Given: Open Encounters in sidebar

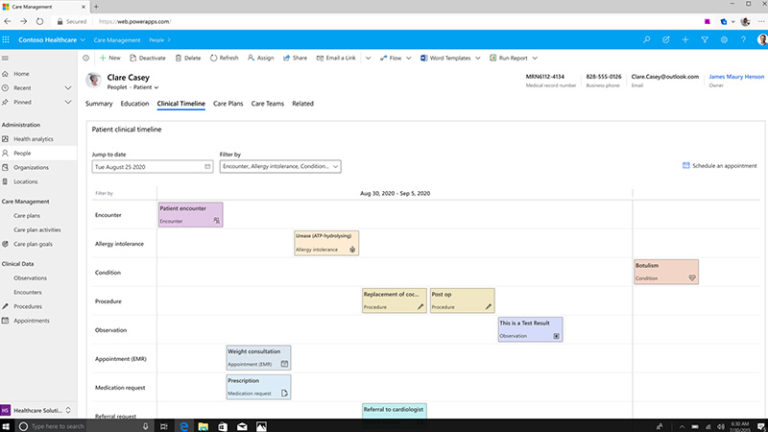Looking at the screenshot, I should pos(27,292).
